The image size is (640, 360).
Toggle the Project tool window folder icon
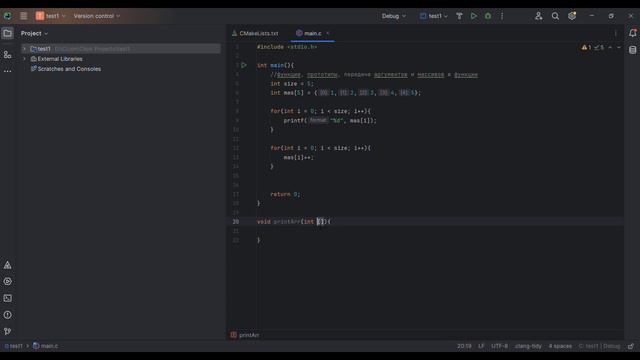[7, 33]
